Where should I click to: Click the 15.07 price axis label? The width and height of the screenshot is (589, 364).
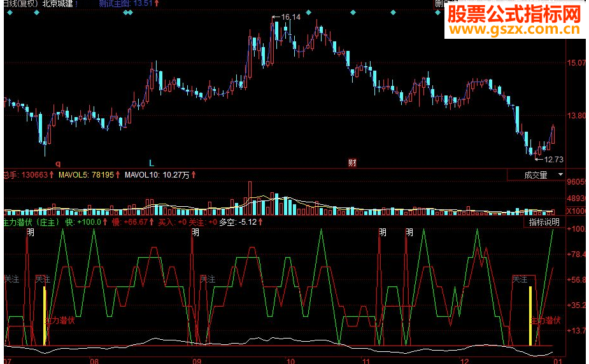click(x=576, y=62)
